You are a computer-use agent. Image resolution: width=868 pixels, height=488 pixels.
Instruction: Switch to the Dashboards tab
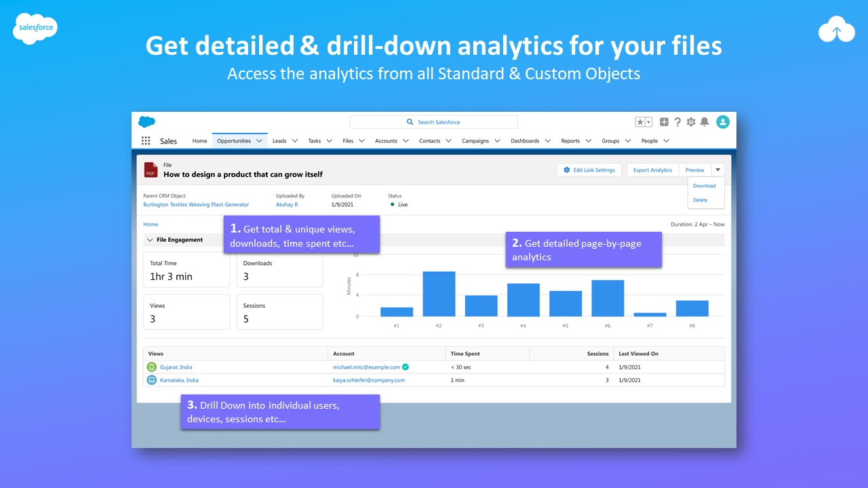click(525, 141)
